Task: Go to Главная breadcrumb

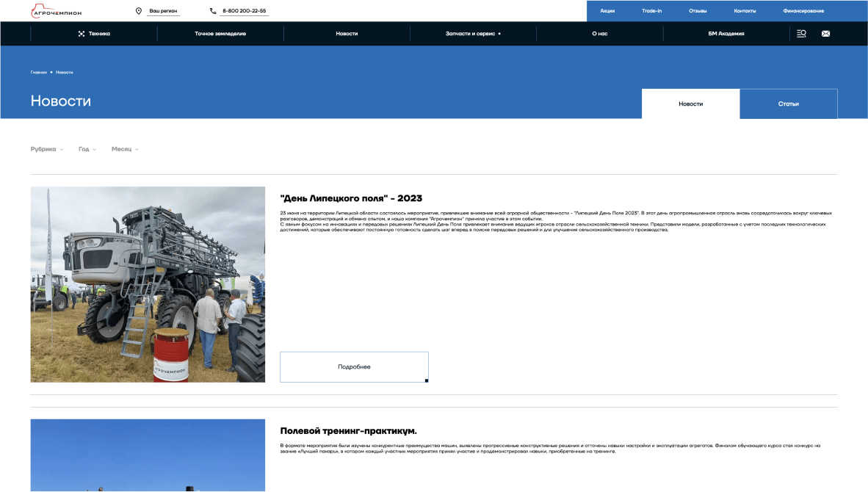Action: (39, 73)
